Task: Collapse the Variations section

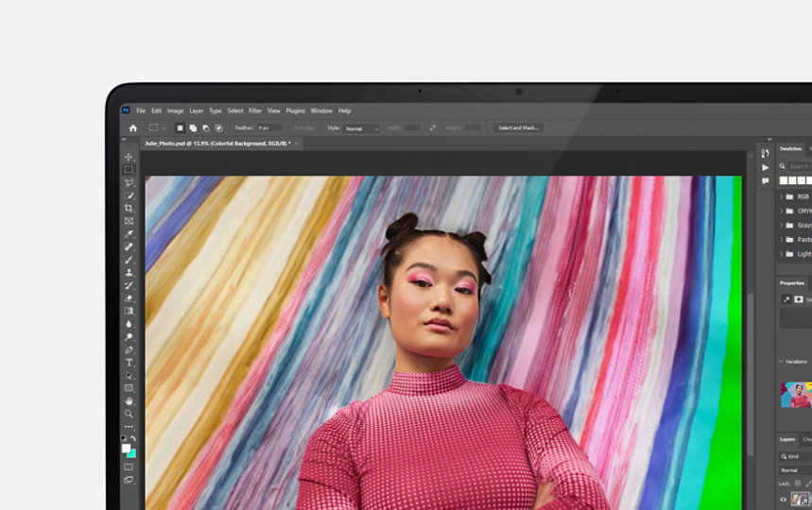Action: pyautogui.click(x=781, y=361)
